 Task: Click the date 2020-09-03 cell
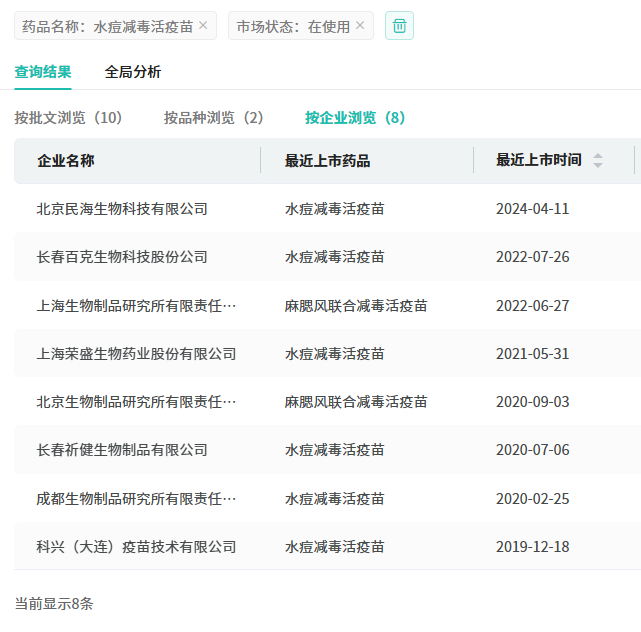click(x=532, y=402)
